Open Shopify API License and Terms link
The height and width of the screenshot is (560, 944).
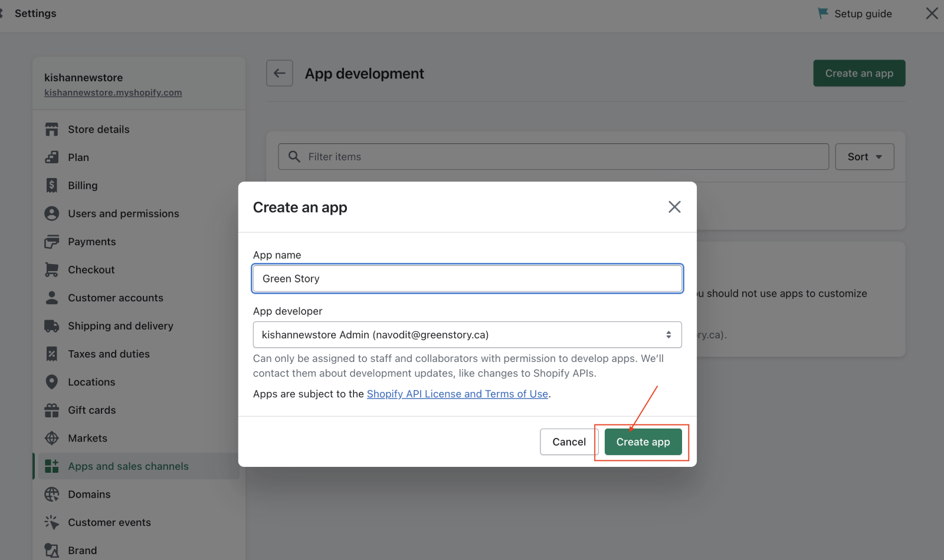[457, 394]
